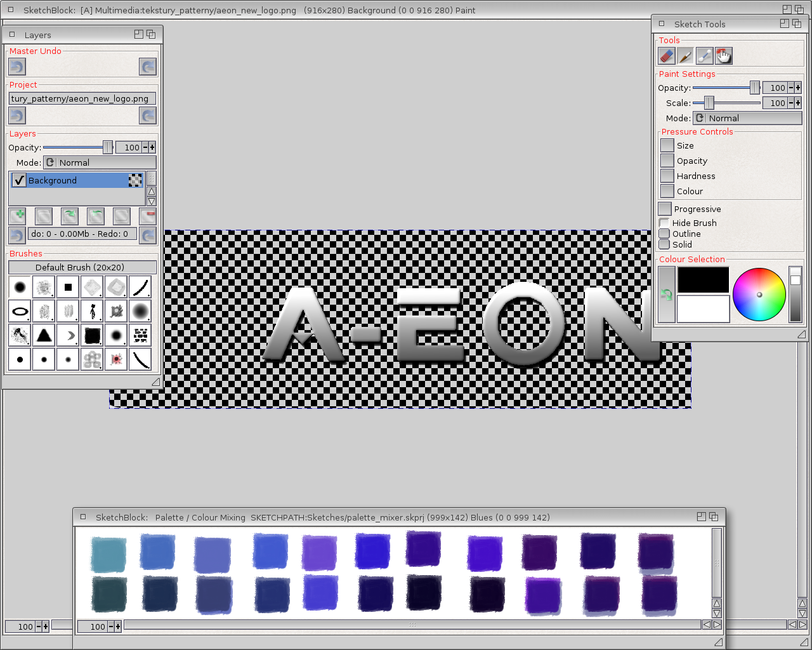Select the Hide Brush option

point(664,223)
